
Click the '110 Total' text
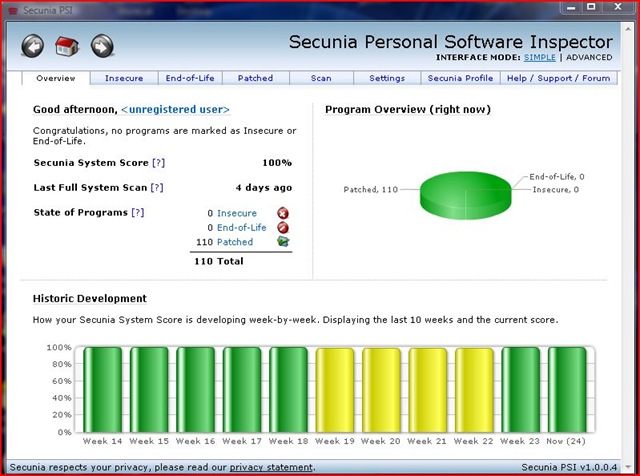point(219,261)
